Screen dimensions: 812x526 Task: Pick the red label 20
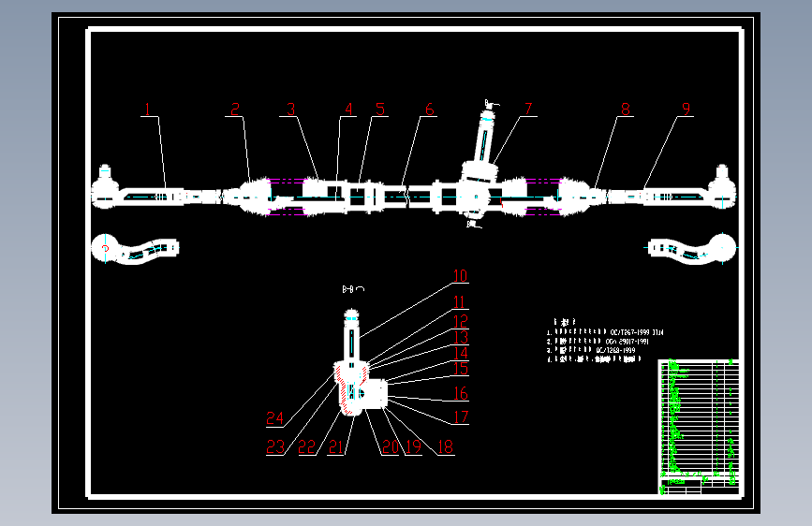coord(391,446)
